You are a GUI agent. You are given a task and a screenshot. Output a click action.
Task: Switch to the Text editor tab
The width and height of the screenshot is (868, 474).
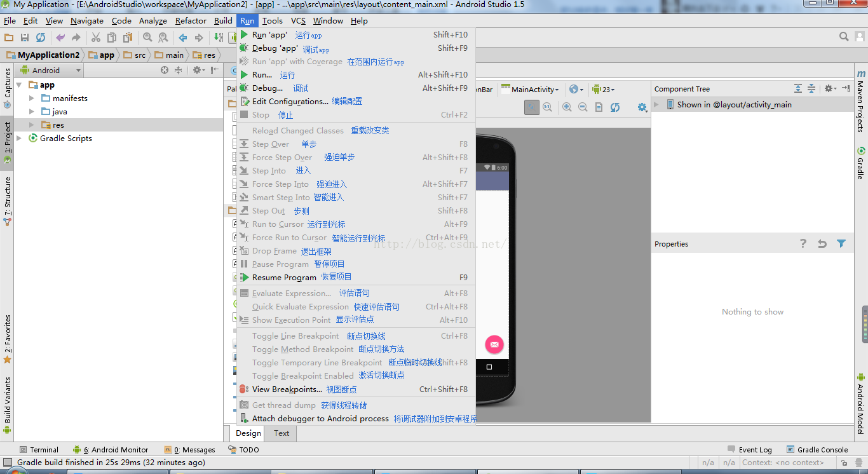click(281, 433)
